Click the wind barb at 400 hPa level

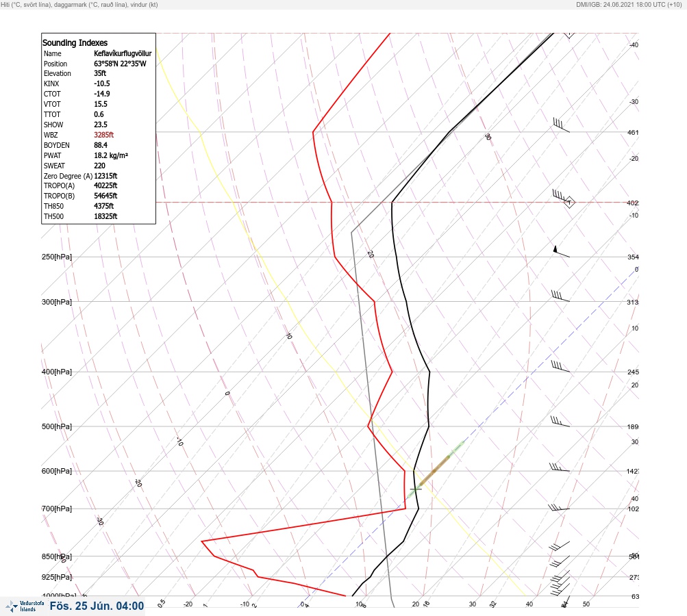pyautogui.click(x=560, y=367)
